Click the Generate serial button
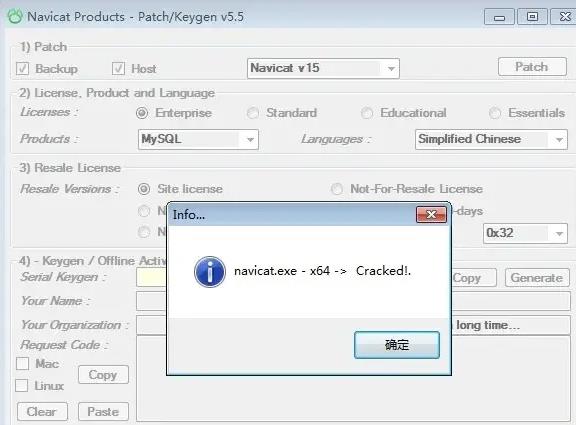576x425 pixels. coord(537,278)
